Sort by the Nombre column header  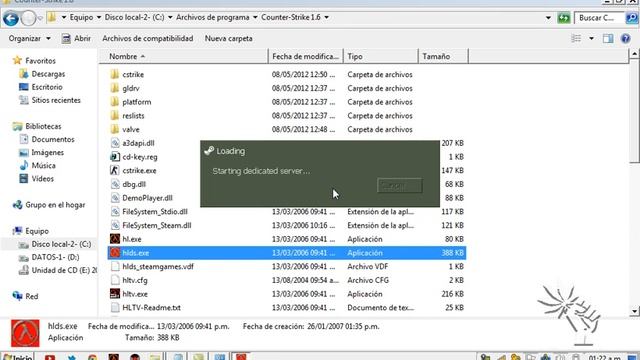pyautogui.click(x=183, y=56)
